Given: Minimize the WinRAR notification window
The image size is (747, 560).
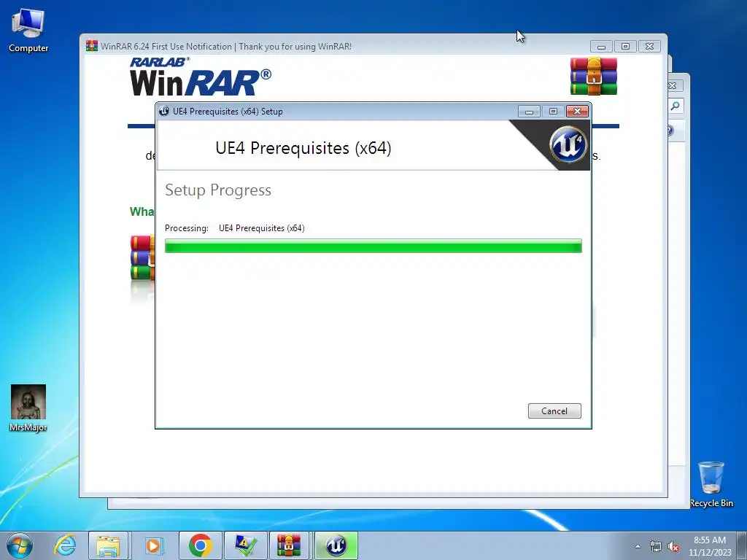Looking at the screenshot, I should [x=601, y=46].
